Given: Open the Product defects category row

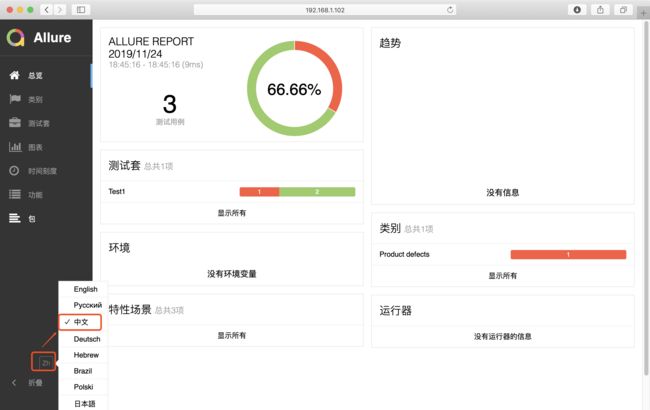Looking at the screenshot, I should [x=502, y=254].
